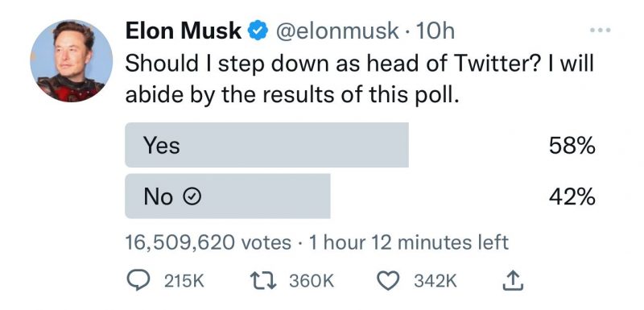
Task: Click the 16,509,620 votes text
Action: (208, 242)
